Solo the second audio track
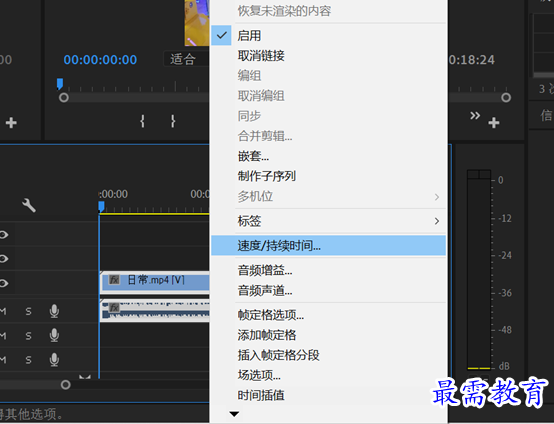 [28, 335]
